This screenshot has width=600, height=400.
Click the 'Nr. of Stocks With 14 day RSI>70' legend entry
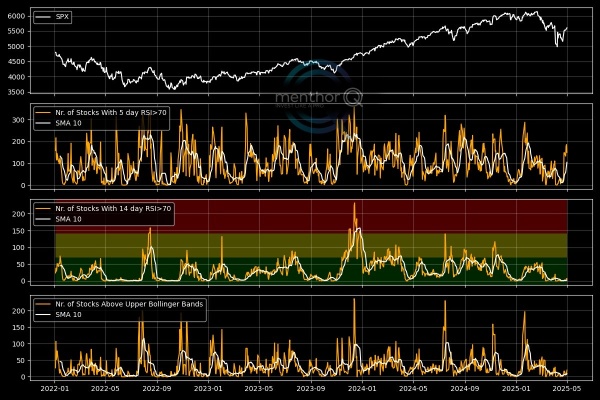pyautogui.click(x=113, y=209)
